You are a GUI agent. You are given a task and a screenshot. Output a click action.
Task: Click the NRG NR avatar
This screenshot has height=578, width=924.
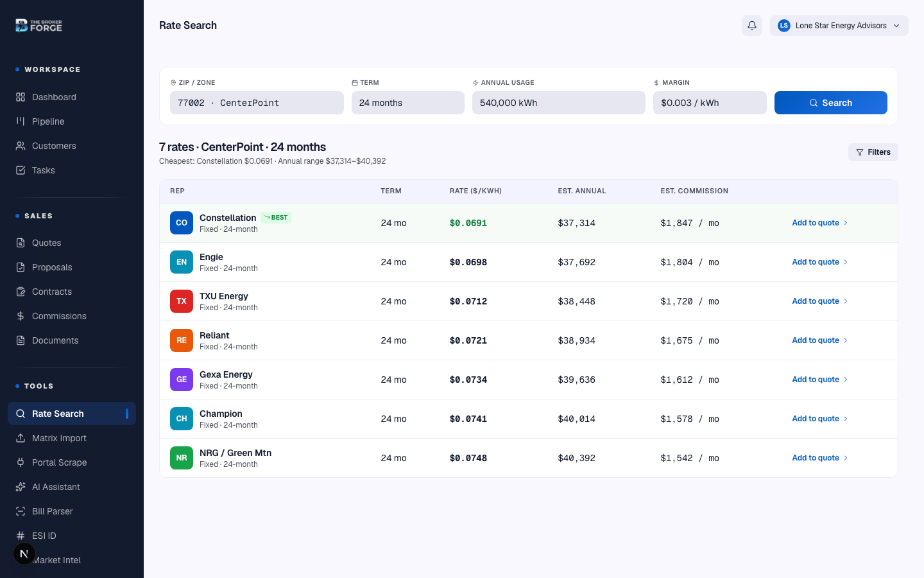point(182,458)
